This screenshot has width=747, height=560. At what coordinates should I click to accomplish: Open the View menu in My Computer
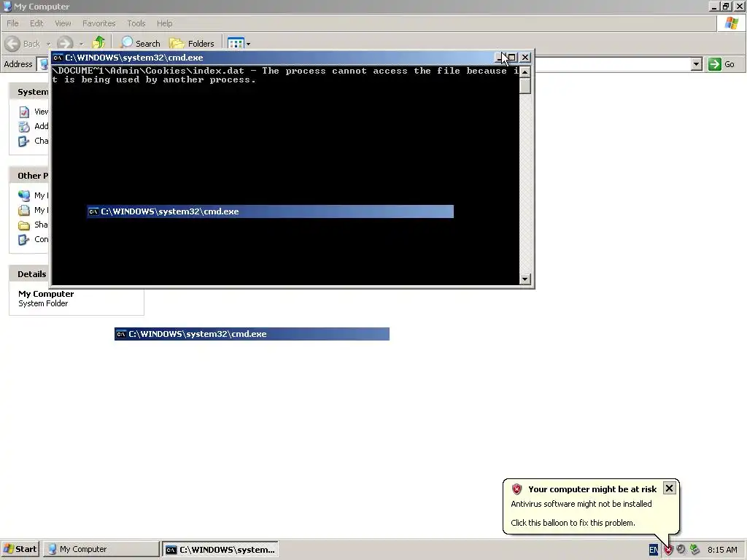coord(63,23)
